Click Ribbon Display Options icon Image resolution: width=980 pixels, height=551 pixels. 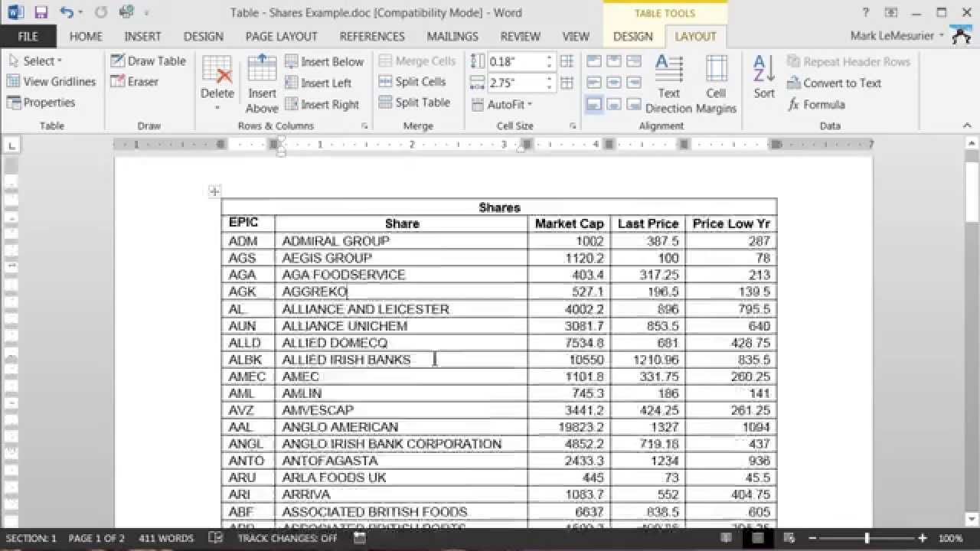click(x=890, y=12)
